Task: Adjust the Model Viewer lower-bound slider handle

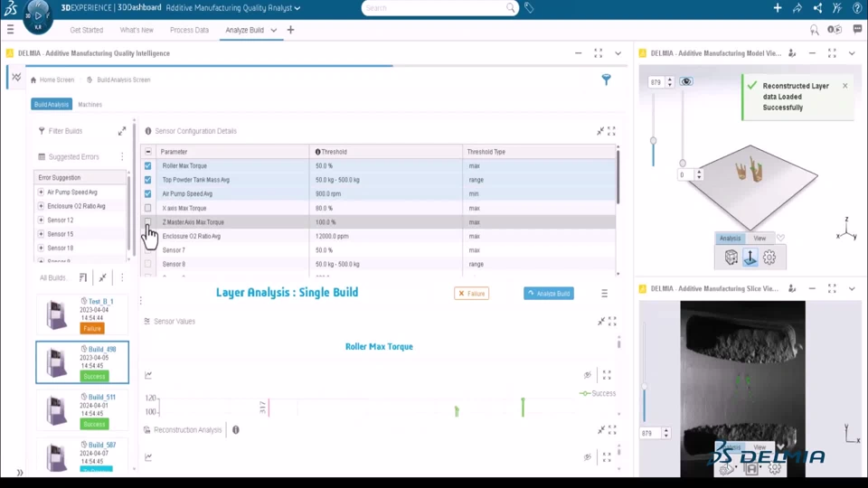Action: pos(683,164)
